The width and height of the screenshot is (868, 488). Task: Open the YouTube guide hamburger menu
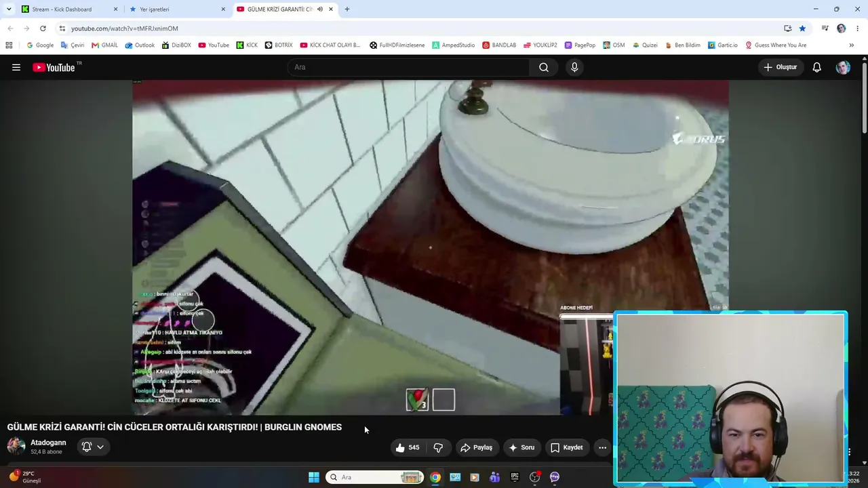pos(16,67)
